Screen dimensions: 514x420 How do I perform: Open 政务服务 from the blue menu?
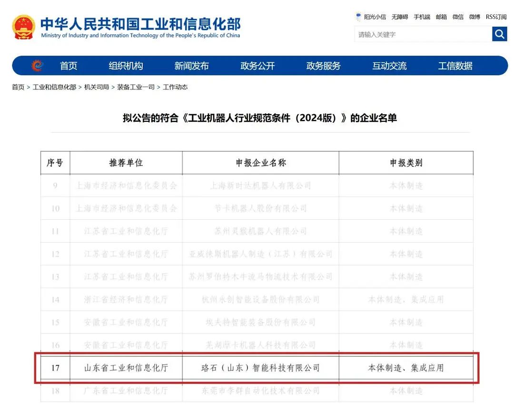[323, 66]
